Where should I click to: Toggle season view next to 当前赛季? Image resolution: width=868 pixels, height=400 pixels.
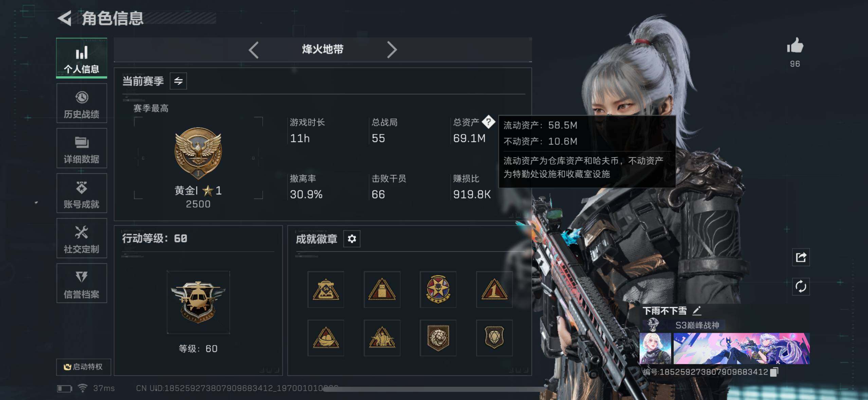[x=178, y=81]
